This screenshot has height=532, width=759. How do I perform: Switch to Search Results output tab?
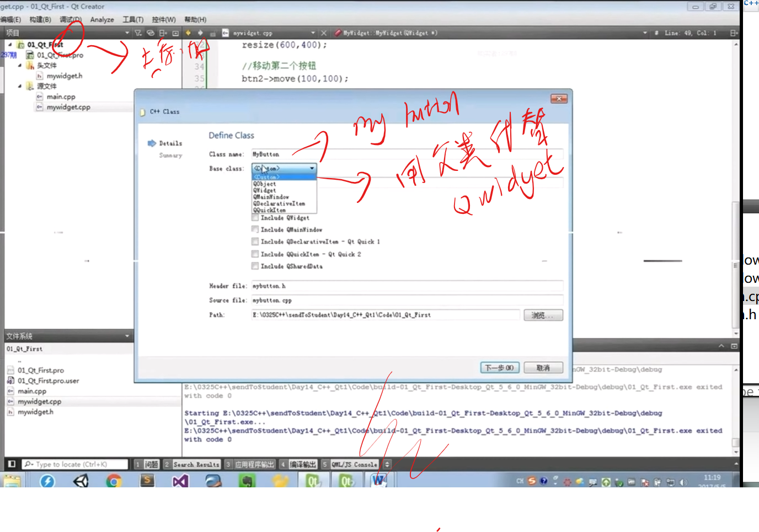click(192, 464)
